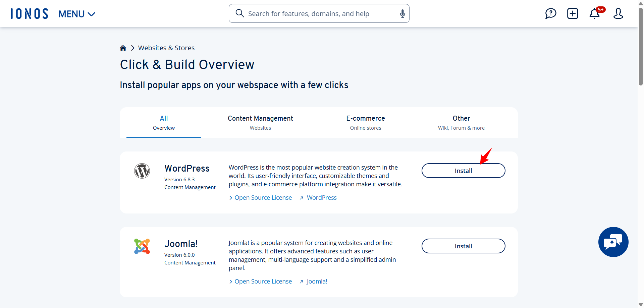Click the IONOS logo
This screenshot has width=644, height=308.
(30, 14)
